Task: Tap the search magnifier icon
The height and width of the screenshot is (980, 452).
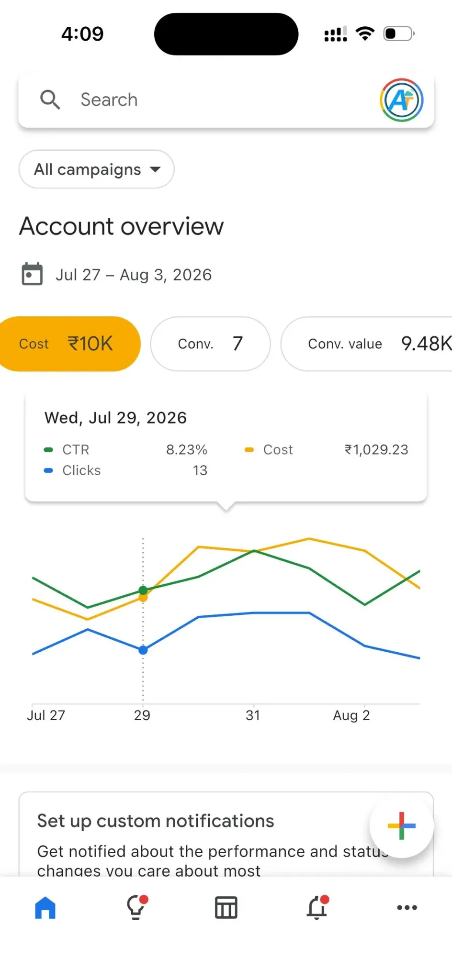Action: point(50,100)
